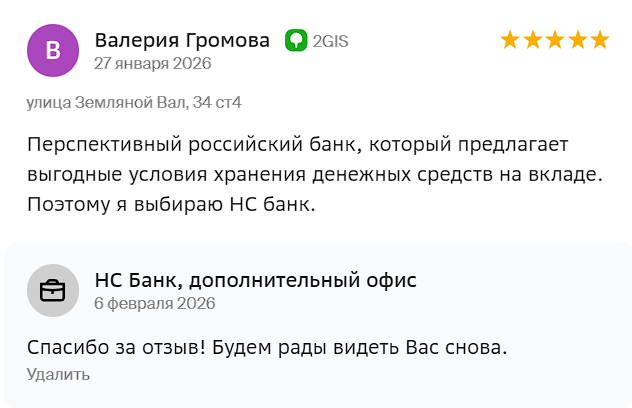Click the 2GIS source label text

(330, 41)
